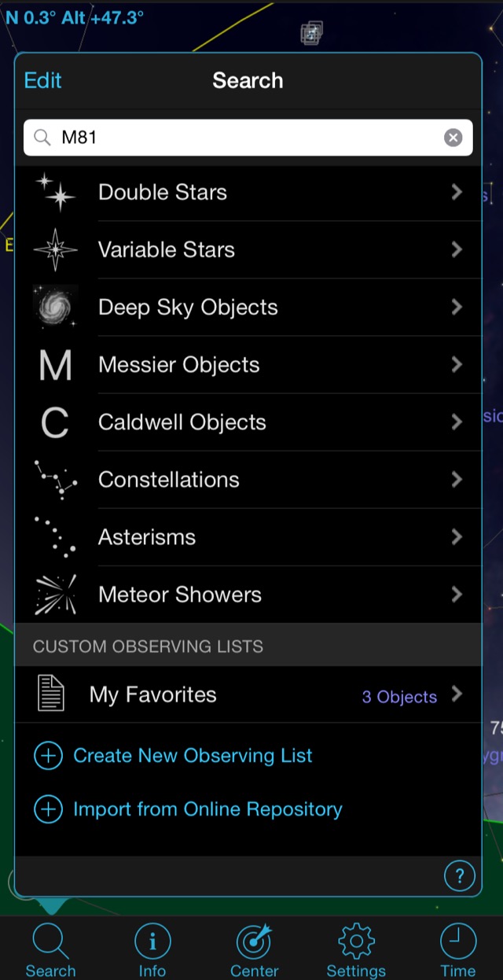Focus the M81 search field
503x980 pixels.
[x=244, y=138]
